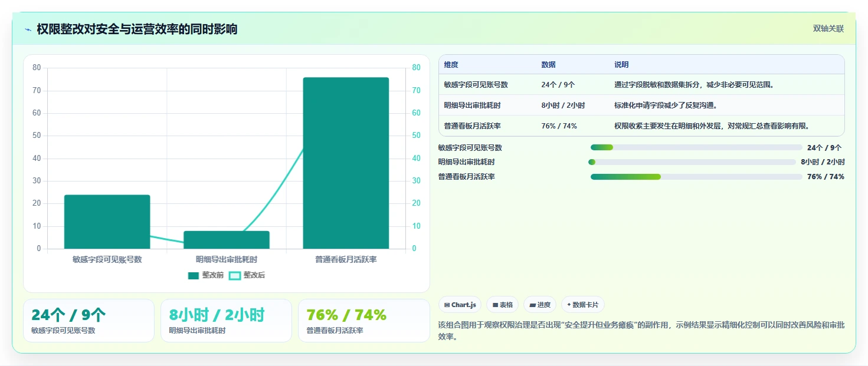The height and width of the screenshot is (366, 868).
Task: Click the 数据 table column header
Action: click(548, 65)
